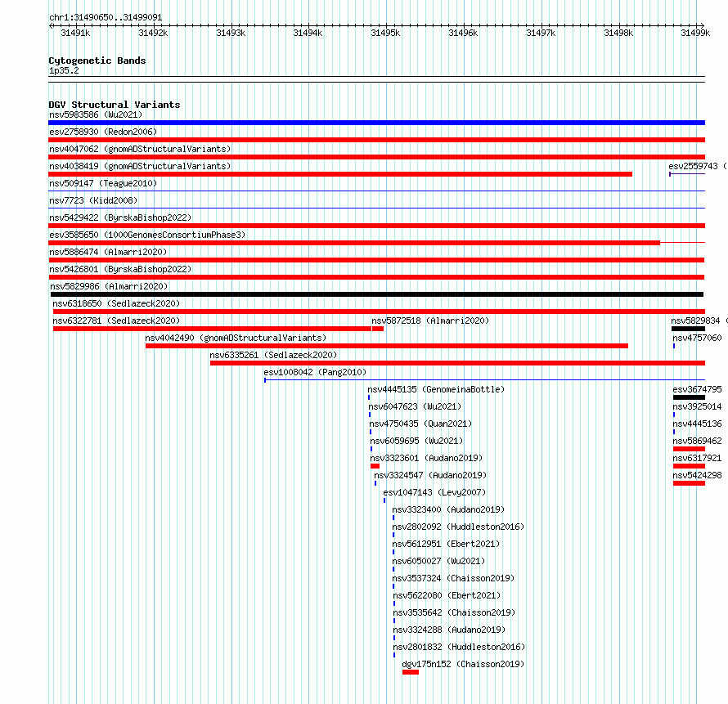Open nsv7723 (Kidd2008) variant
Viewport: 728px width, 704px height.
93,200
